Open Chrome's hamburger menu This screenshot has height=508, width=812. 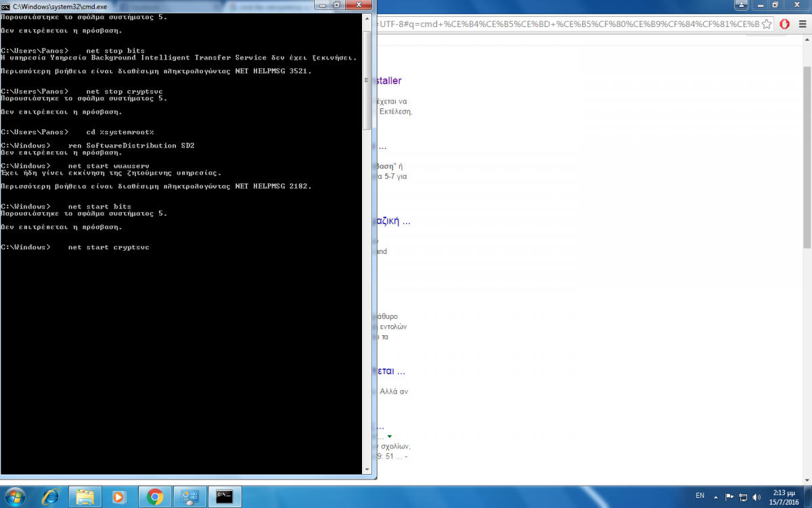click(x=802, y=24)
